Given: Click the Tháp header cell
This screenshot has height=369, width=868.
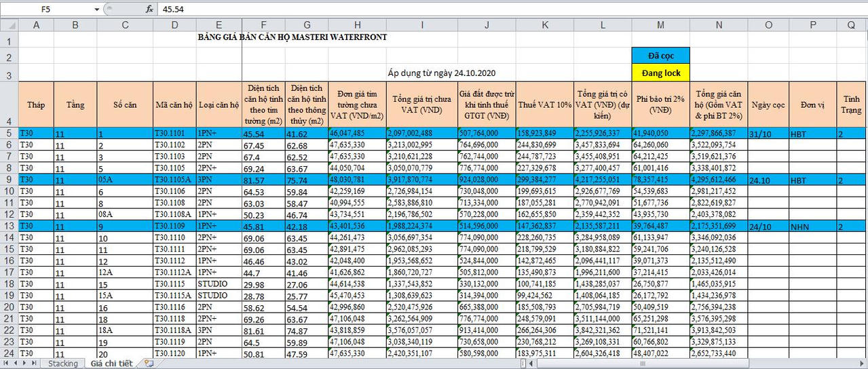Looking at the screenshot, I should [36, 105].
